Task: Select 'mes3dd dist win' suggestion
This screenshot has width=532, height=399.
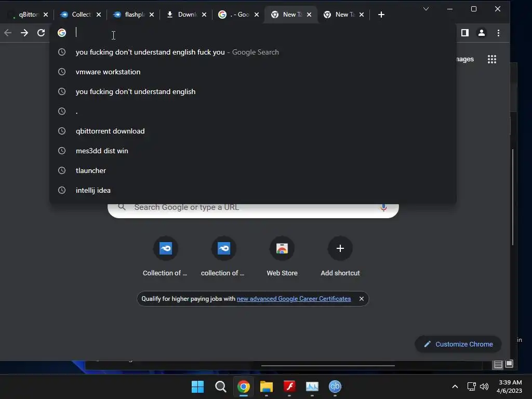Action: pyautogui.click(x=253, y=151)
